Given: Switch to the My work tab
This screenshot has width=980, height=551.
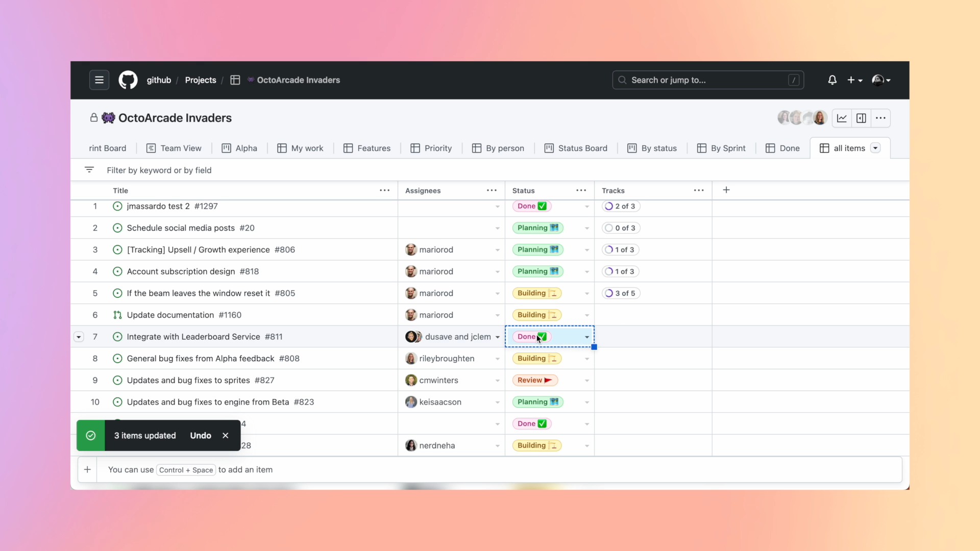Looking at the screenshot, I should point(300,148).
